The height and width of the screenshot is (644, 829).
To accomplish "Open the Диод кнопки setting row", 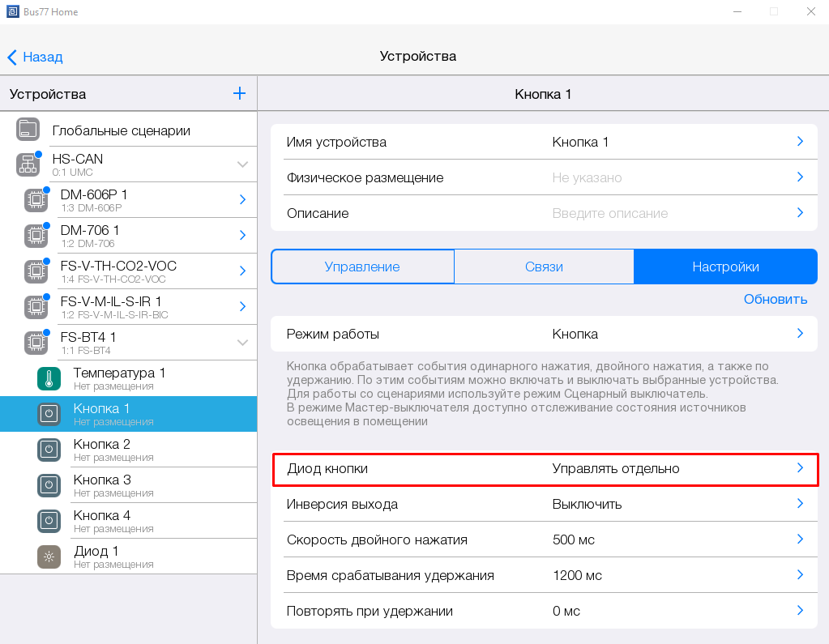I will [x=543, y=468].
